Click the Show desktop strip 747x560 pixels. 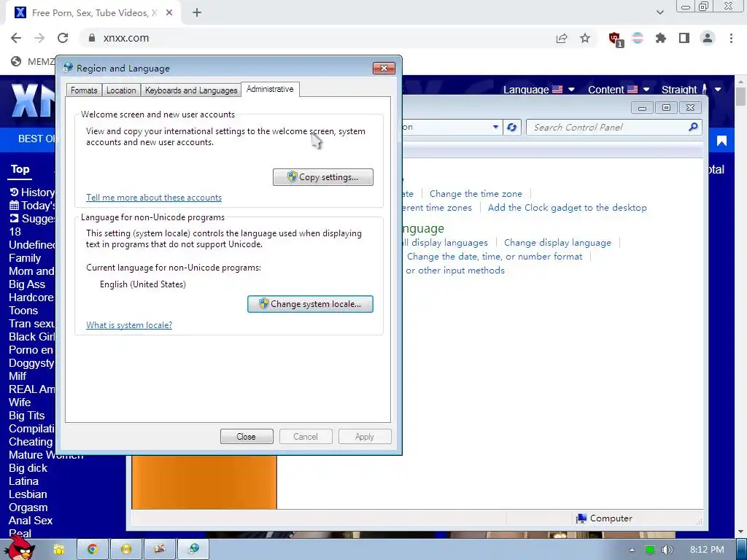[741, 550]
